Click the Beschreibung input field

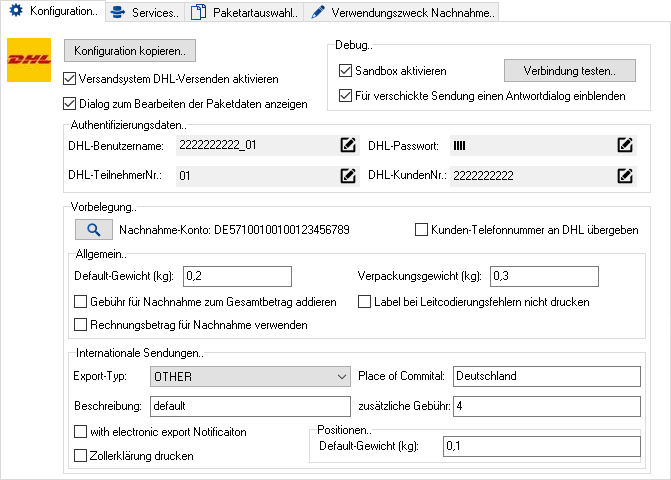[250, 406]
